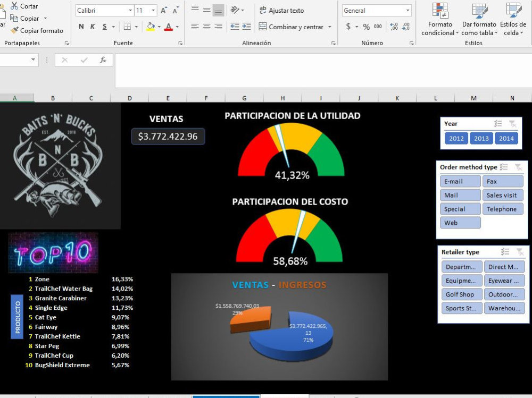Align text to top of cell
This screenshot has height=398, width=532.
point(195,10)
